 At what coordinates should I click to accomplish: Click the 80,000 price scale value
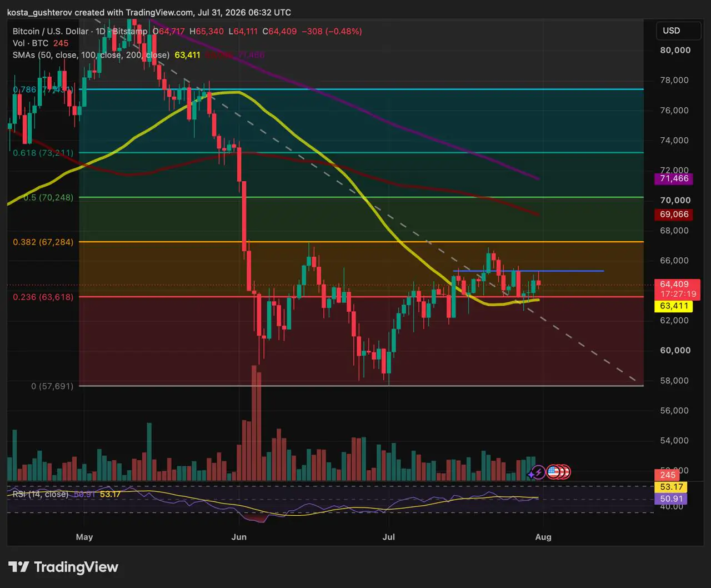pyautogui.click(x=675, y=50)
